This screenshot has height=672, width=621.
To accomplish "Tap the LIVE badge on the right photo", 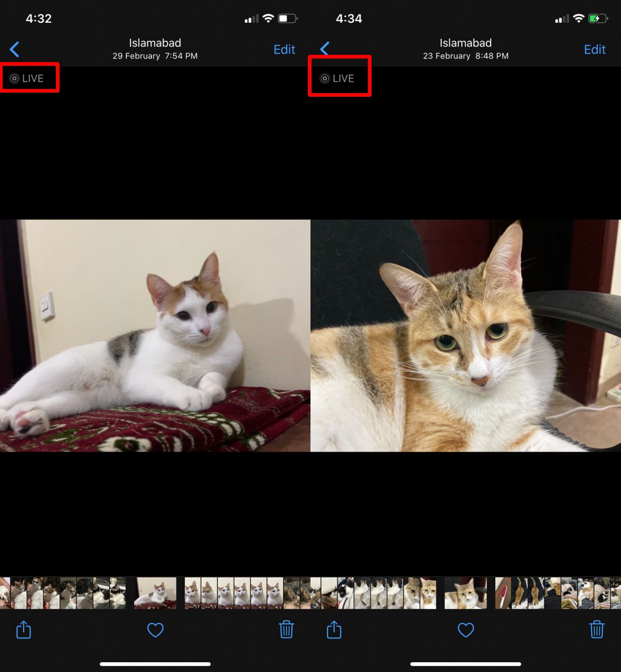I will tap(337, 79).
